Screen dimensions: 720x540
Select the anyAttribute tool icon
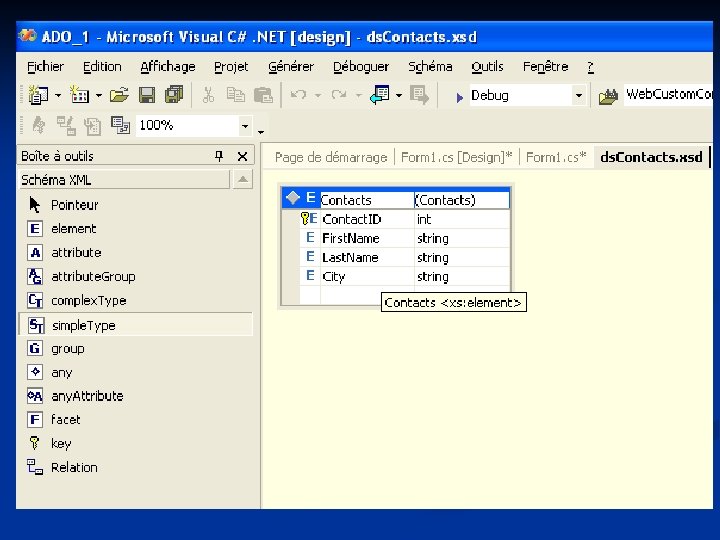(35, 396)
